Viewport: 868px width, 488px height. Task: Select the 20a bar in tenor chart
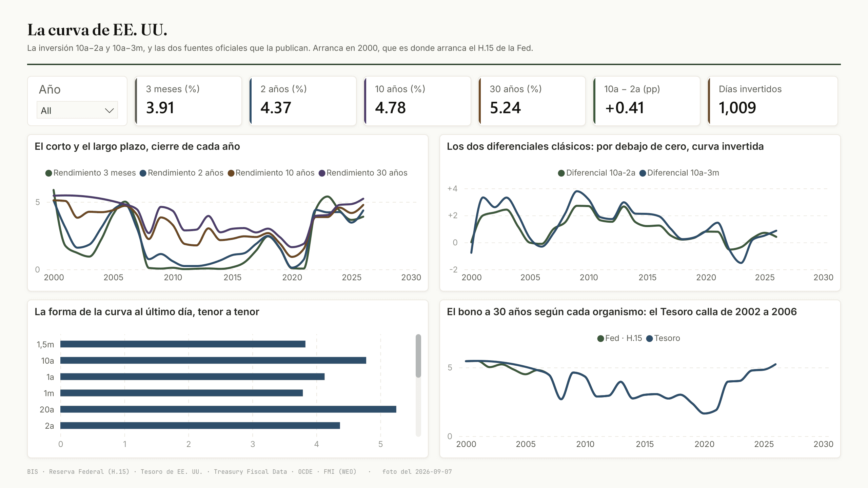(x=228, y=409)
